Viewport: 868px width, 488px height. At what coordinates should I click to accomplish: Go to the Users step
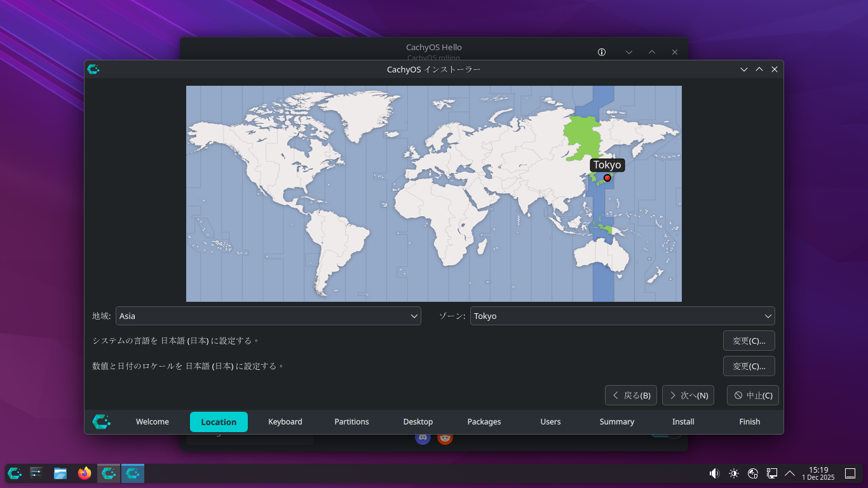pos(550,422)
